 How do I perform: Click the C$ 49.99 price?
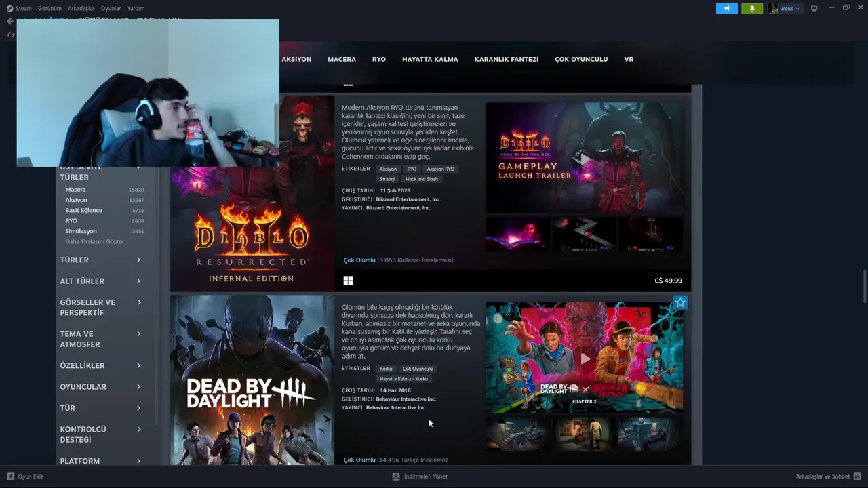(668, 281)
